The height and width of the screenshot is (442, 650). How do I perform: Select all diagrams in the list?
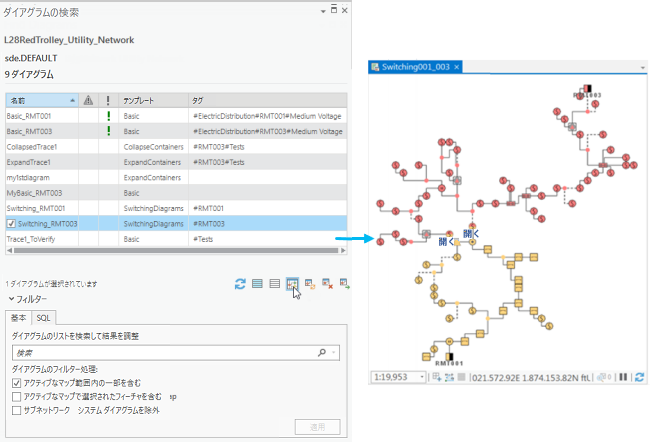[x=257, y=284]
